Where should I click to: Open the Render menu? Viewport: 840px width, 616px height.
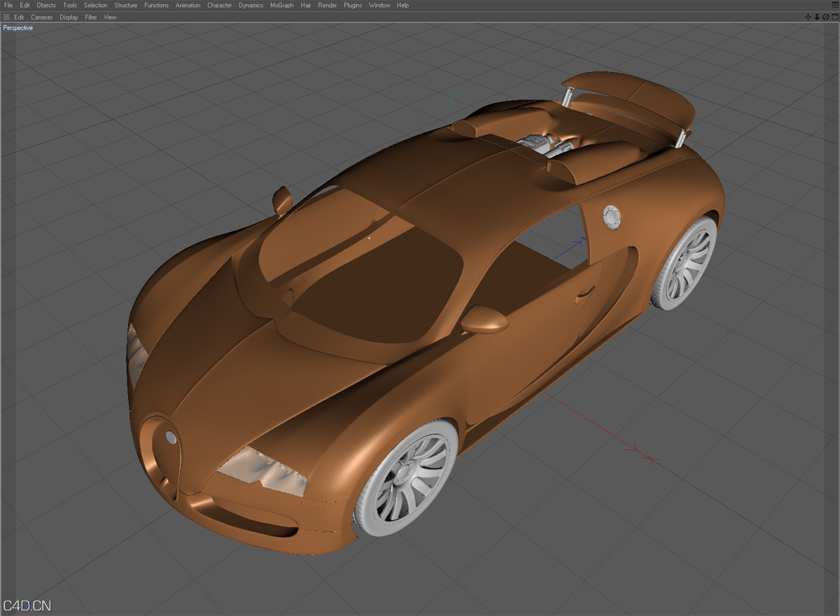click(x=326, y=5)
